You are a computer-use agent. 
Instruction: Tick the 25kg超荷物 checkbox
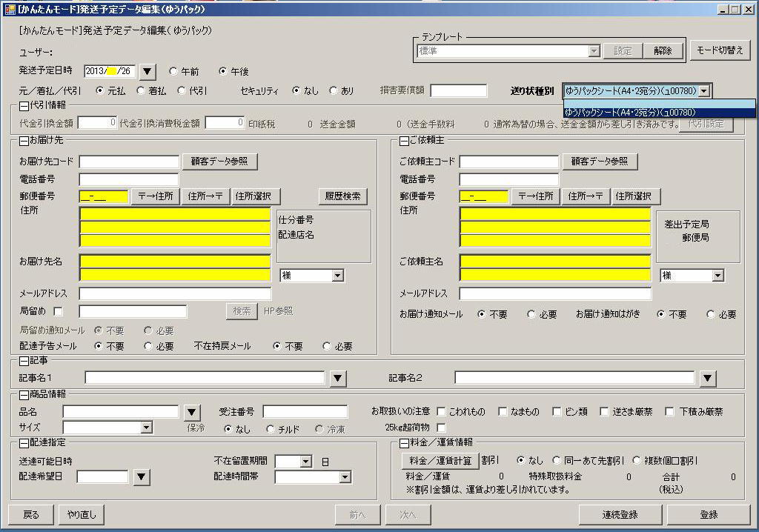(441, 428)
